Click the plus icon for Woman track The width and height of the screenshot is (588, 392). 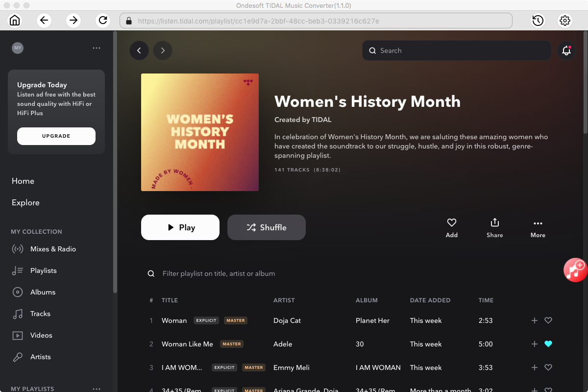tap(535, 320)
